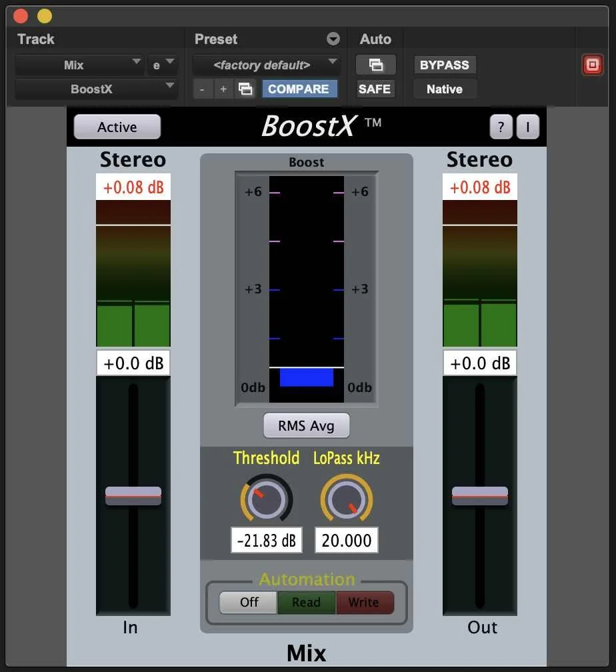Click the Threshold -21.83 dB value field

tap(266, 540)
